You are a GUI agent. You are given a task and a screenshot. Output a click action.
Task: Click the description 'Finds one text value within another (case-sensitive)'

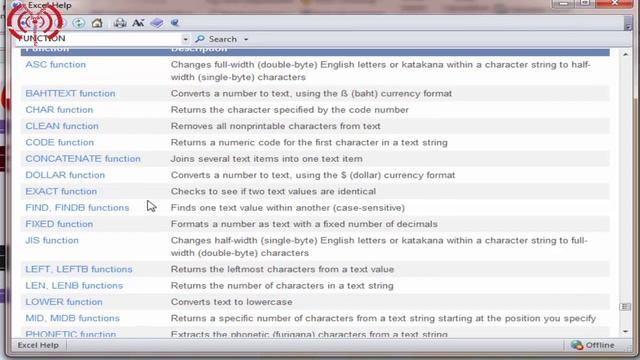(288, 207)
